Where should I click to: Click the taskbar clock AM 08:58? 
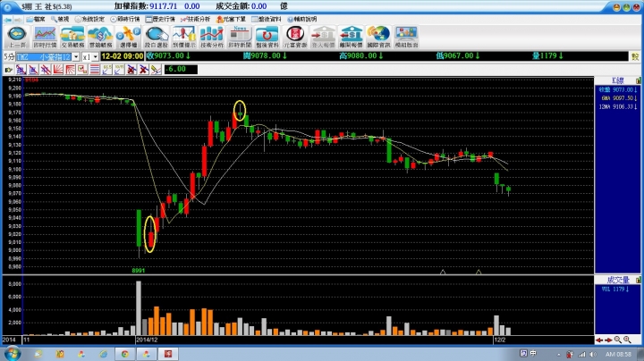point(618,354)
